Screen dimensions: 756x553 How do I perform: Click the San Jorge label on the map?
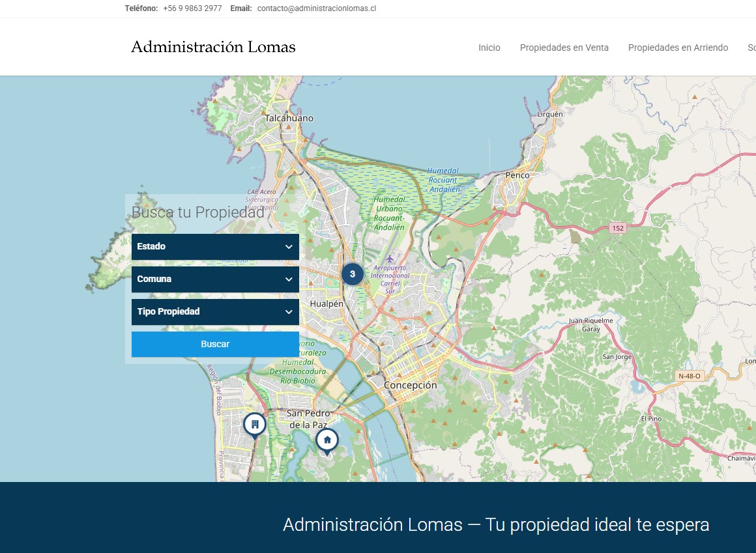click(x=617, y=357)
